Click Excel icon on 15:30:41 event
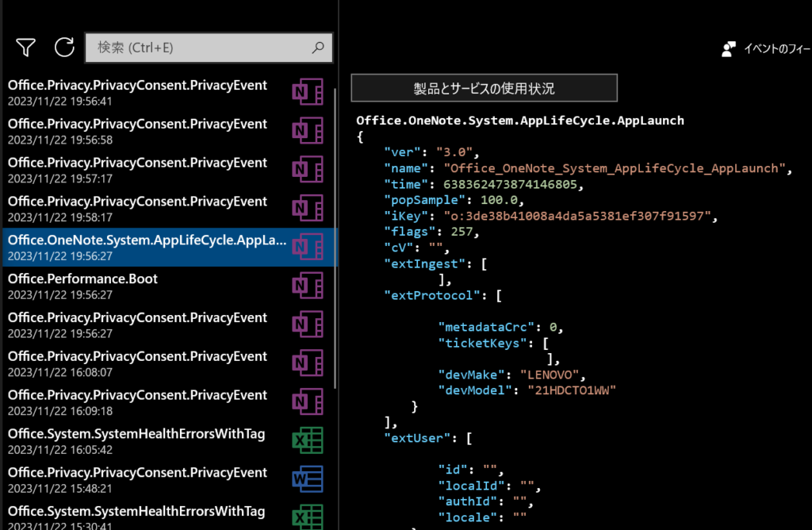Image resolution: width=812 pixels, height=530 pixels. 308,517
